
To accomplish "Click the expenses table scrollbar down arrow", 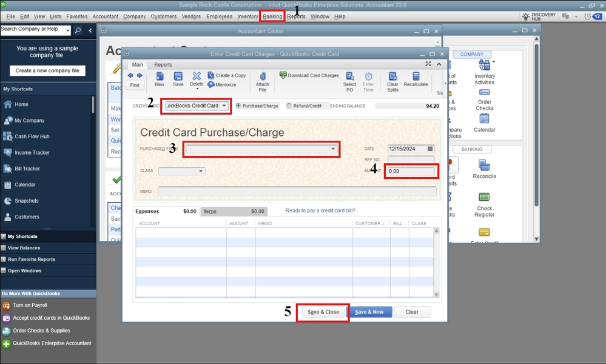I will click(x=436, y=295).
